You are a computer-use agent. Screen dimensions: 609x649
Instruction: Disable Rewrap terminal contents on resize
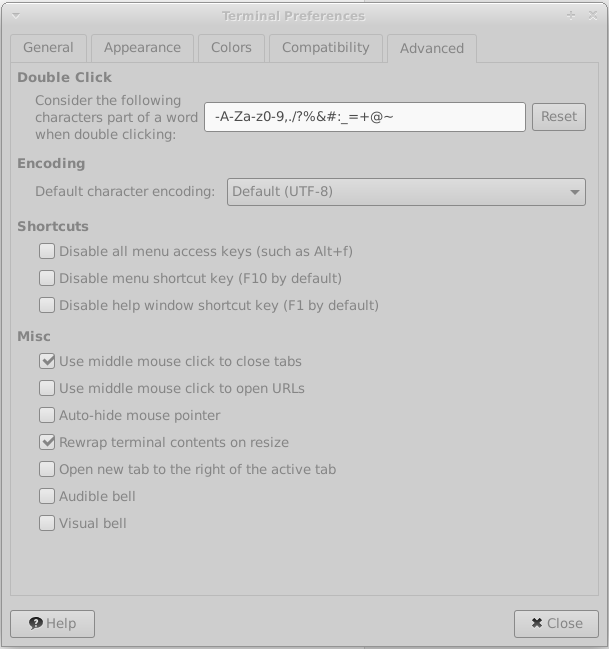click(x=47, y=442)
